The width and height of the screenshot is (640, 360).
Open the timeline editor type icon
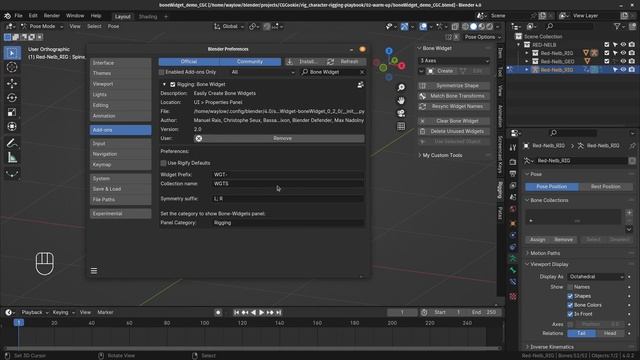[9, 313]
